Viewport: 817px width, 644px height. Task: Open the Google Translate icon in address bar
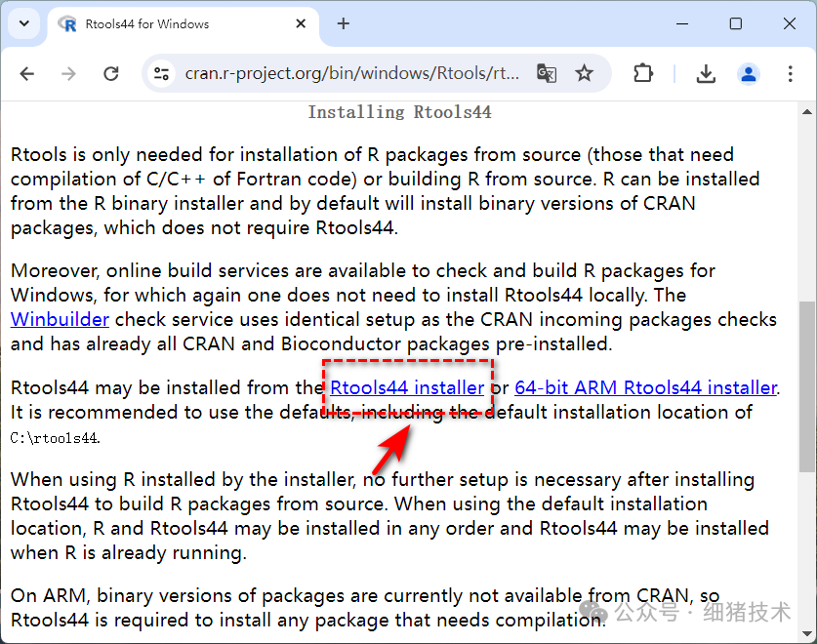click(x=547, y=73)
